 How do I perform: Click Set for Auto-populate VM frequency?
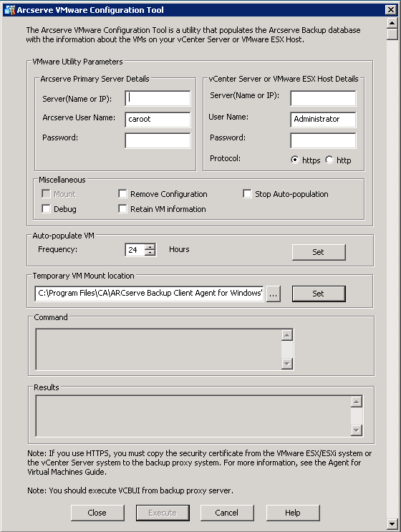pyautogui.click(x=319, y=252)
